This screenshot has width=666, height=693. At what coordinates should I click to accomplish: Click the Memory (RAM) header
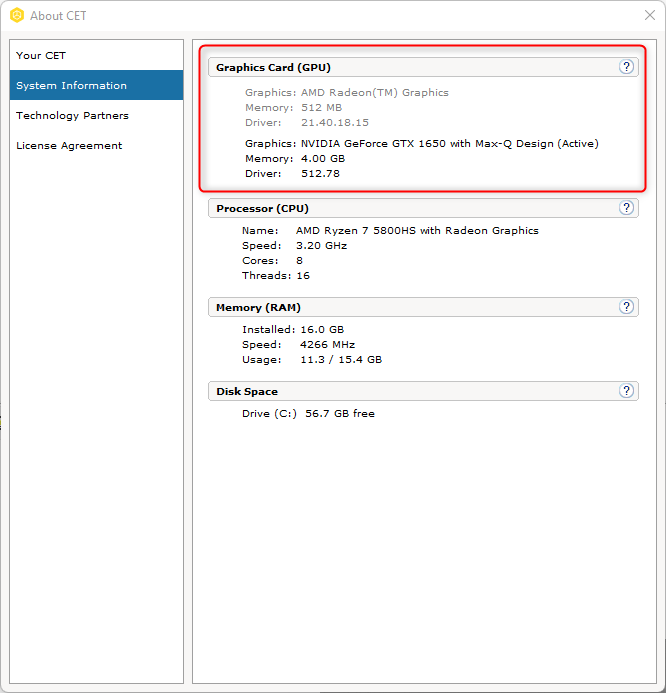tap(423, 307)
